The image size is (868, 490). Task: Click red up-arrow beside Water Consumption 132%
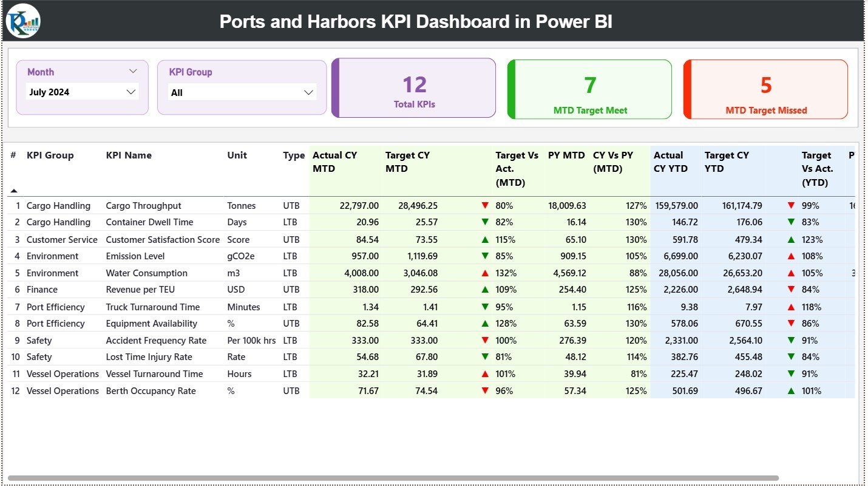pos(484,273)
